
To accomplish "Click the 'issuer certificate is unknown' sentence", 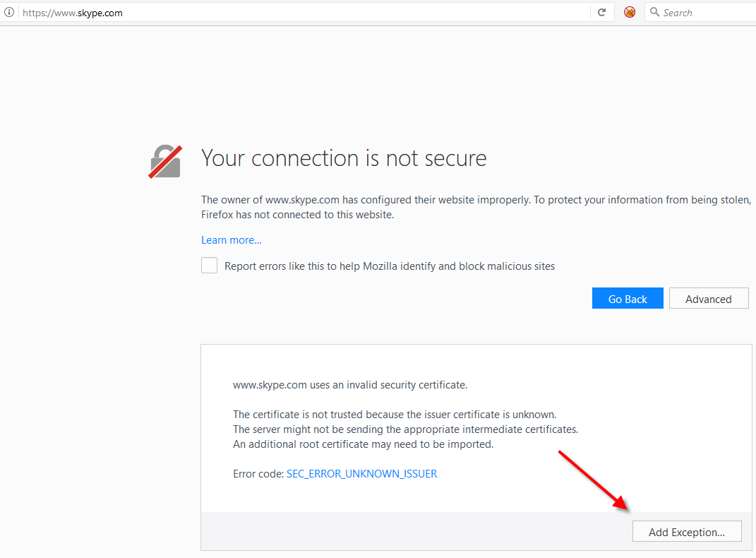I will tap(395, 414).
